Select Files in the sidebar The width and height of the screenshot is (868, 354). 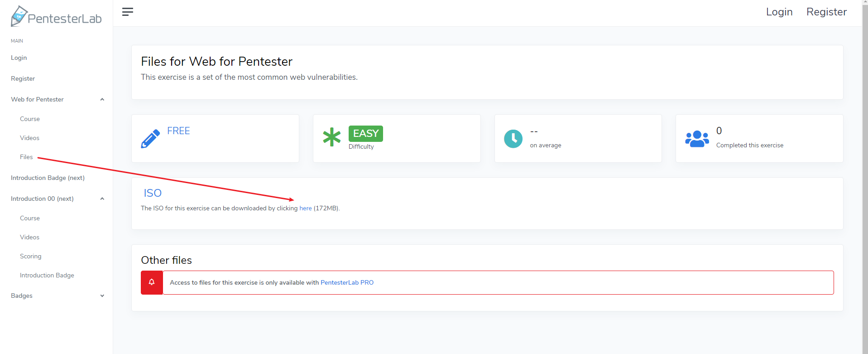coord(26,157)
